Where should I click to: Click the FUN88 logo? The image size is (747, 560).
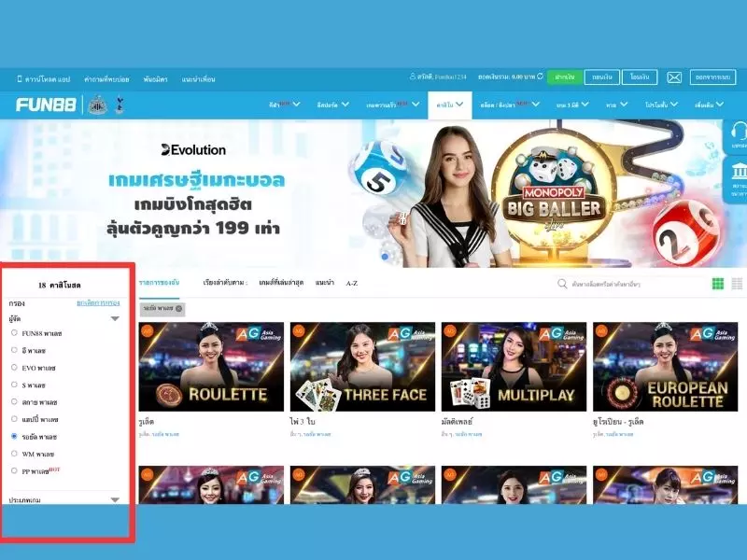pyautogui.click(x=46, y=105)
